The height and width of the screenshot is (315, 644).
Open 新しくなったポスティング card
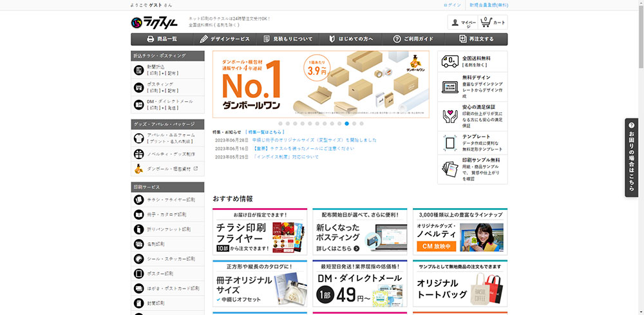pos(360,232)
